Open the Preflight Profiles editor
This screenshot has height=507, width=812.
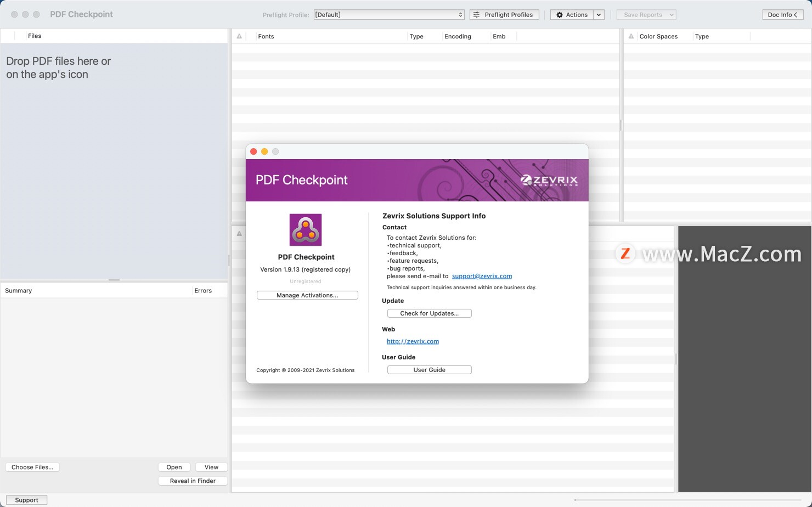point(504,15)
